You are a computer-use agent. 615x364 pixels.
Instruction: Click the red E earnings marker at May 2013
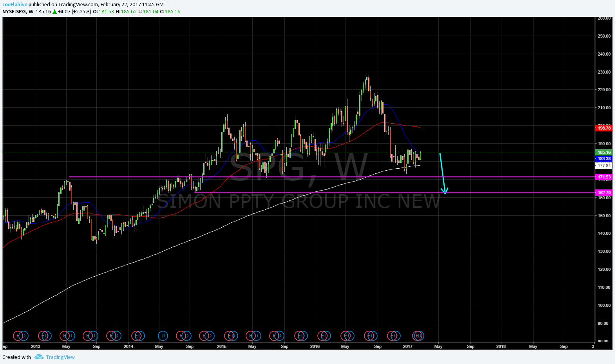[65, 336]
